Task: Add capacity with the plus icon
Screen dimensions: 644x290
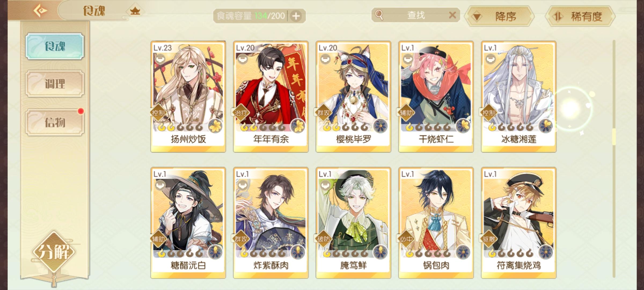Action: coord(296,16)
